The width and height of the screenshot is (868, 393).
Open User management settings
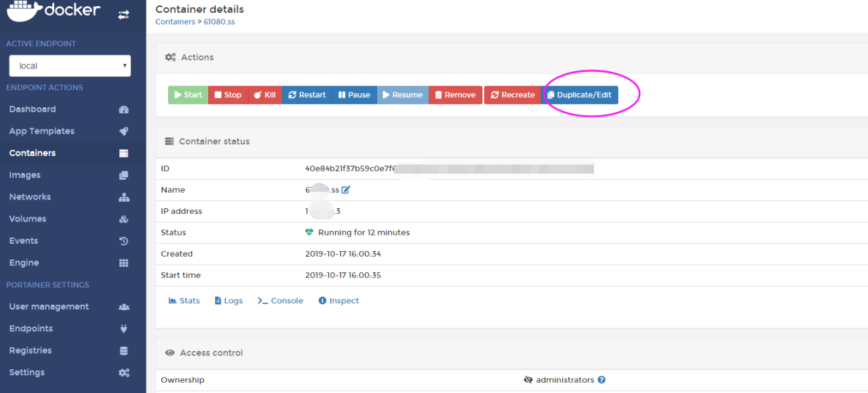point(49,307)
